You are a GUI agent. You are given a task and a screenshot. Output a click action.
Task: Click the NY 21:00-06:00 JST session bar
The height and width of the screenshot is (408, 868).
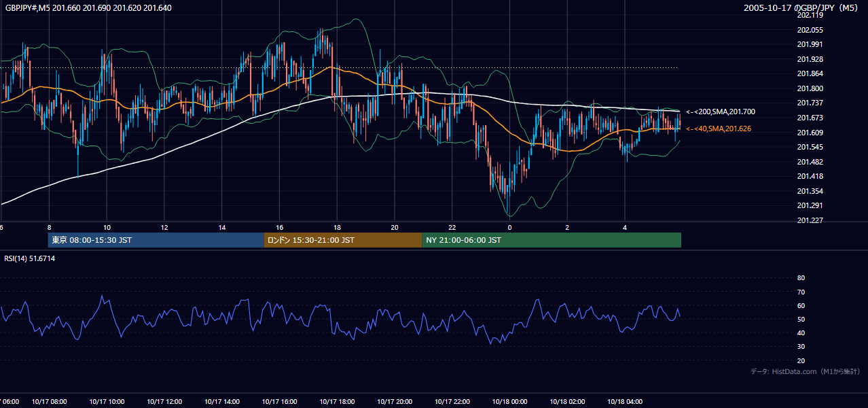(x=551, y=240)
